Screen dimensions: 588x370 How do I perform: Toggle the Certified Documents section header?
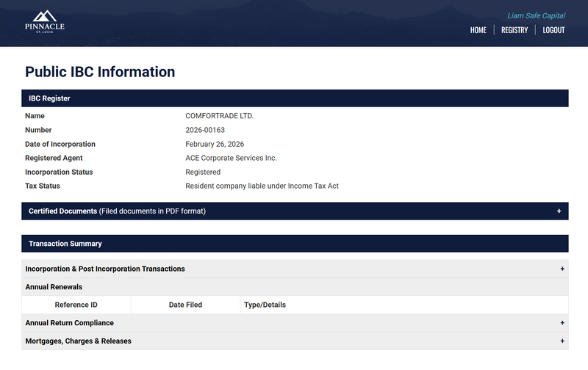pyautogui.click(x=295, y=211)
